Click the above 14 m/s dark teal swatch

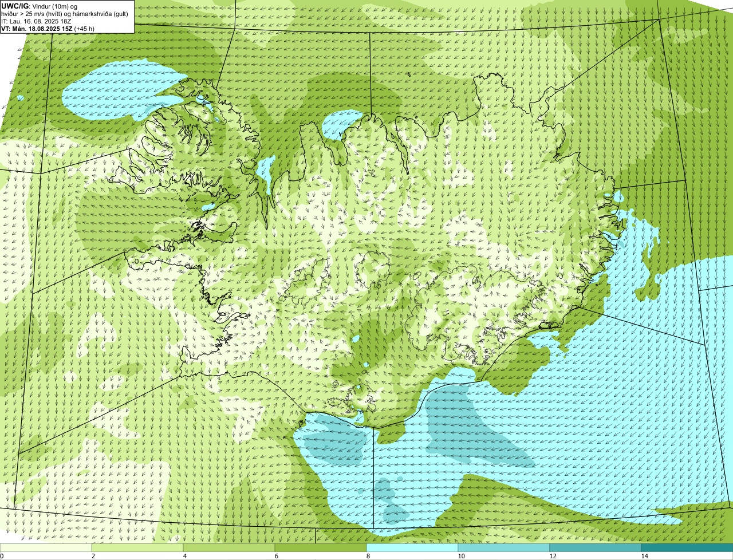coord(687,547)
